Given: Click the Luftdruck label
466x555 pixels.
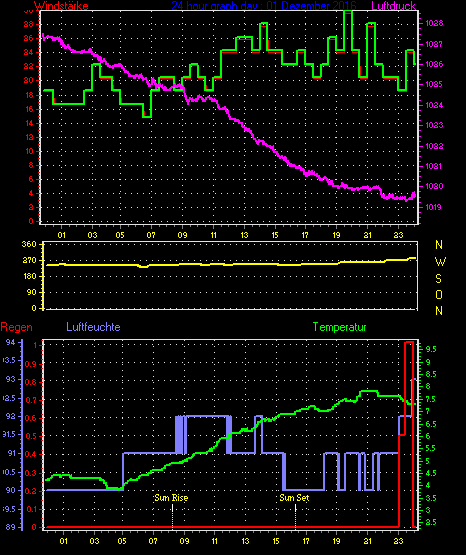Looking at the screenshot, I should pyautogui.click(x=393, y=6).
